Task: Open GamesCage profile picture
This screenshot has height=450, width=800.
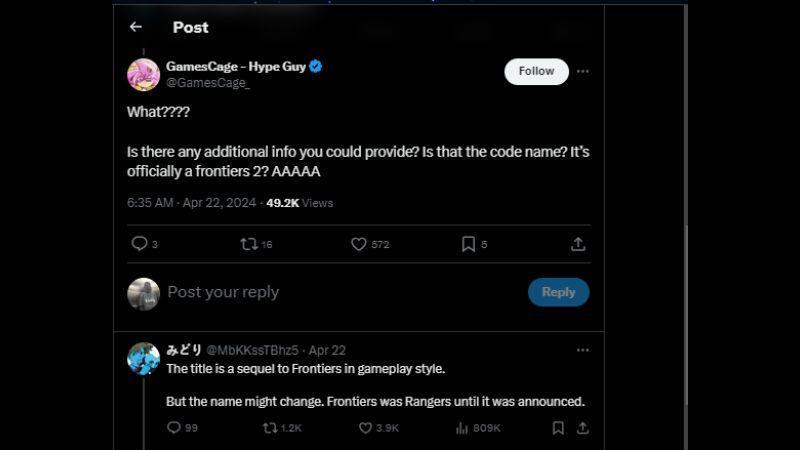Action: pos(143,74)
